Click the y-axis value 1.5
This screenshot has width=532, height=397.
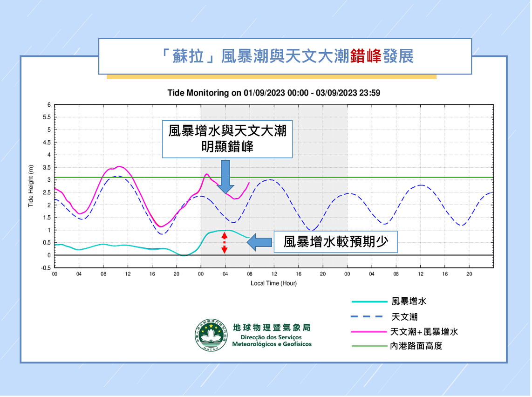coord(47,218)
